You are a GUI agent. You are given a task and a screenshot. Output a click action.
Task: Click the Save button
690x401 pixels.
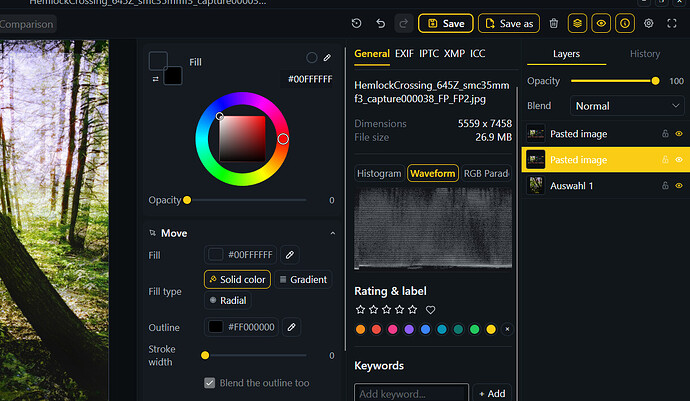coord(446,23)
